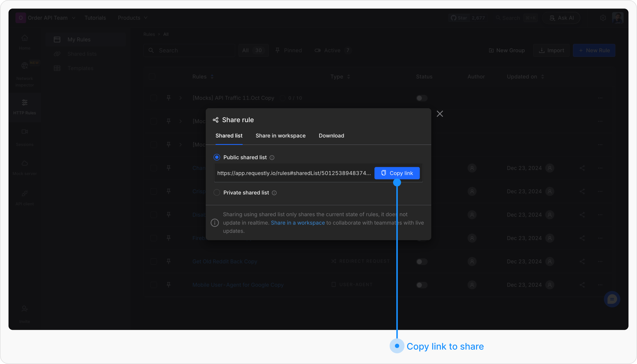Select Private shared list radio option
The width and height of the screenshot is (637, 364).
pyautogui.click(x=217, y=193)
